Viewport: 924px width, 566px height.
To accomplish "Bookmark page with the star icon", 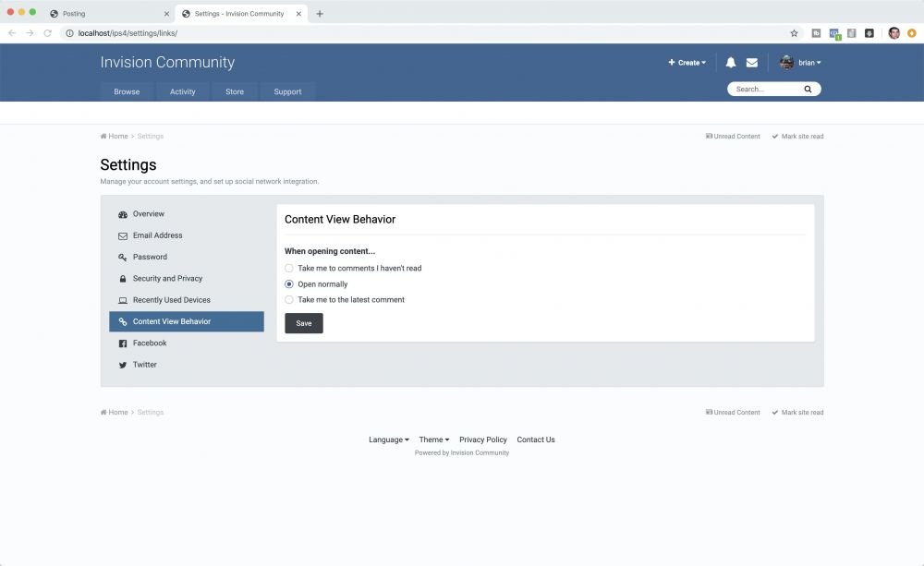I will tap(794, 33).
